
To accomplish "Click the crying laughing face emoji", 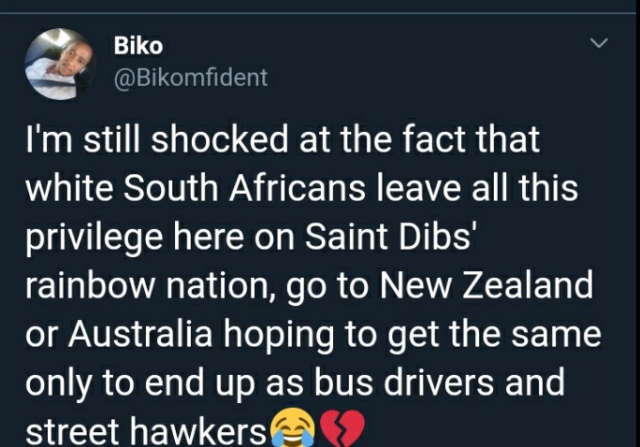I will click(x=293, y=427).
